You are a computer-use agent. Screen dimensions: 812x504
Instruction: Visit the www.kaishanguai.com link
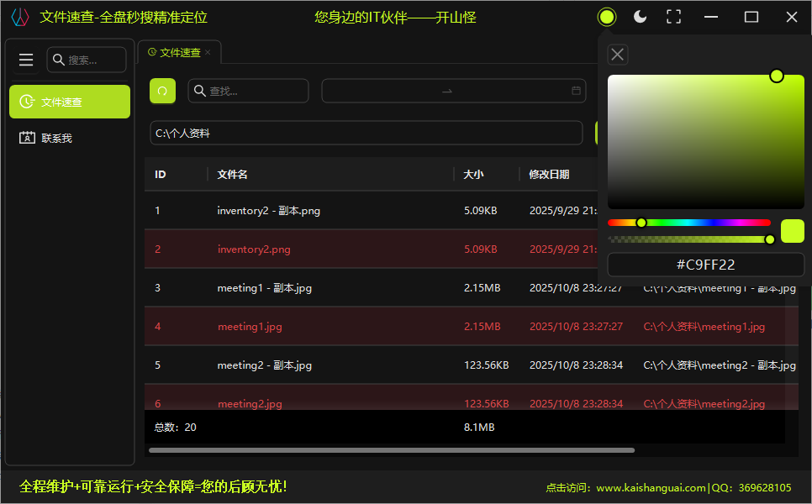[x=651, y=487]
